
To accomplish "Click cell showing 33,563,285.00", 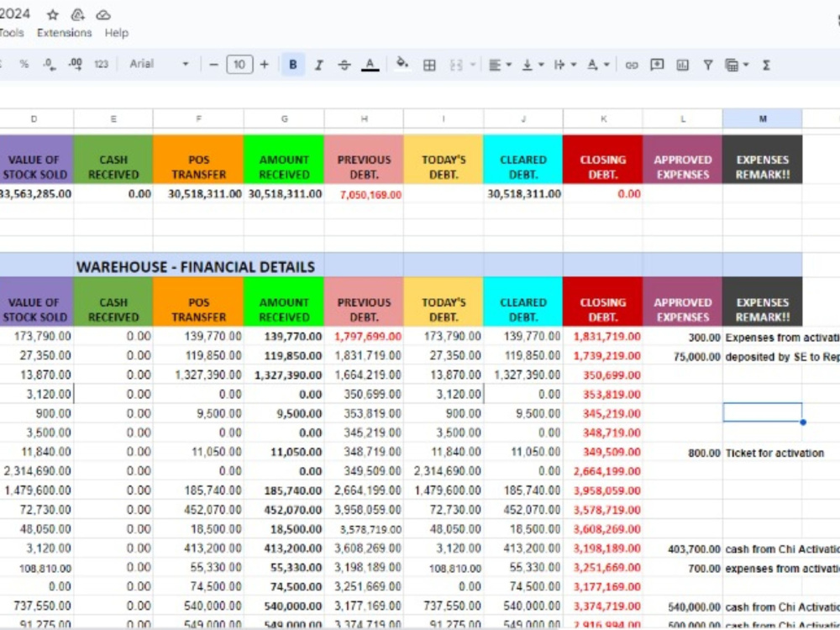I will click(36, 193).
